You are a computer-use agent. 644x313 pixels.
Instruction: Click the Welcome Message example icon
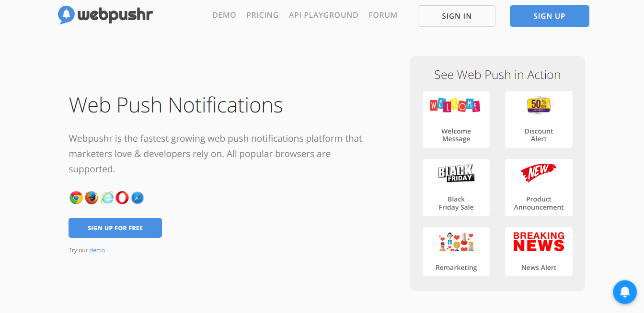pyautogui.click(x=456, y=105)
